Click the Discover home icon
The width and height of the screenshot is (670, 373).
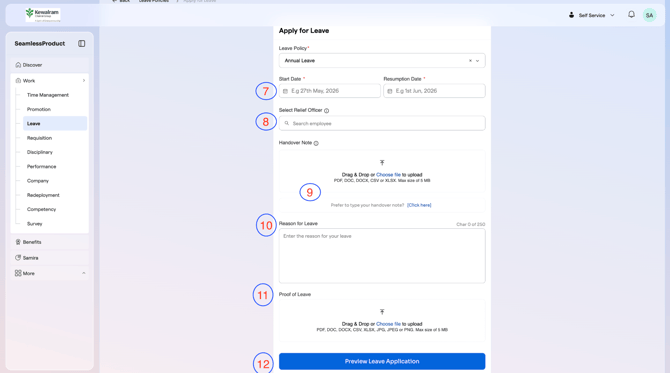pyautogui.click(x=18, y=65)
